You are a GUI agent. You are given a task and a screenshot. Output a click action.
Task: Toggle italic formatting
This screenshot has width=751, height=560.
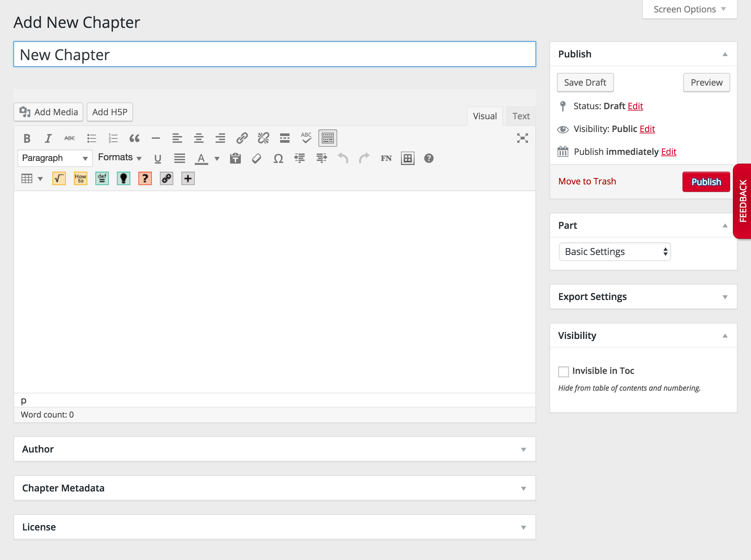tap(48, 138)
